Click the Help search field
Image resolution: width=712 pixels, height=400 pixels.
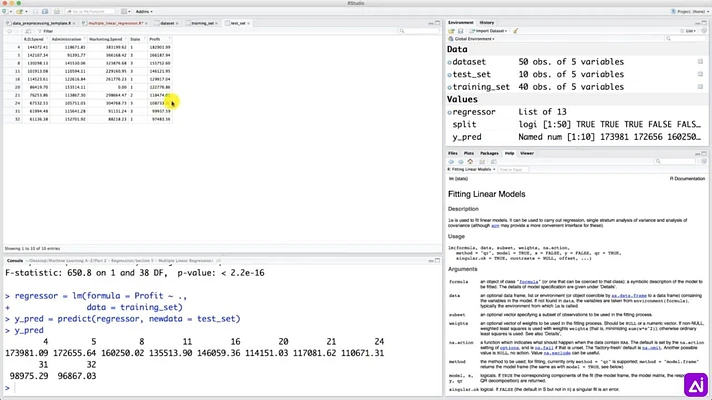(x=675, y=162)
